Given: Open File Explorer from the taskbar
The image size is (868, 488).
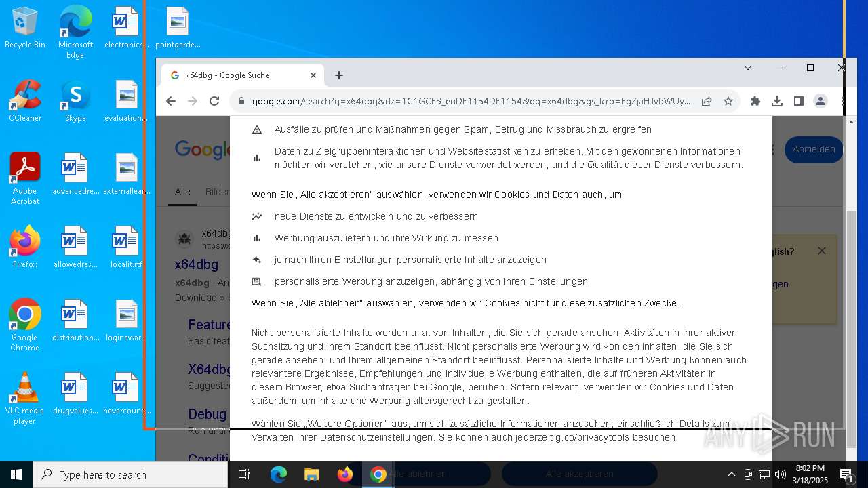Looking at the screenshot, I should coord(311,474).
